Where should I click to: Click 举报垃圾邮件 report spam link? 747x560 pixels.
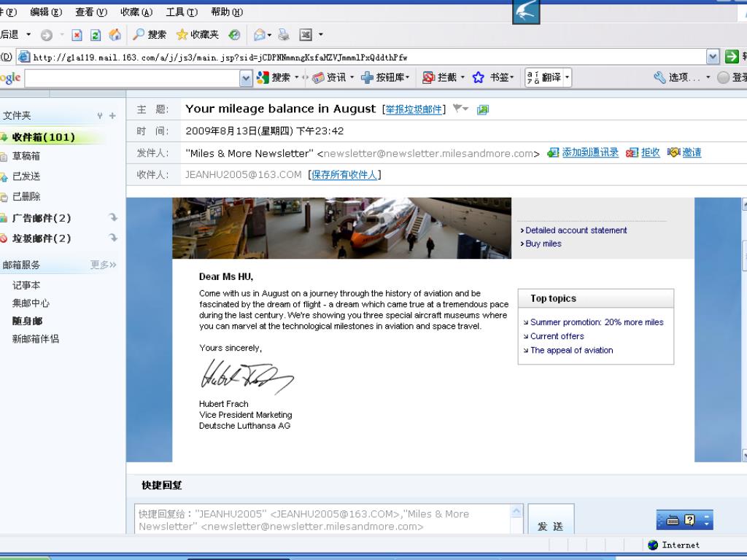pos(414,109)
